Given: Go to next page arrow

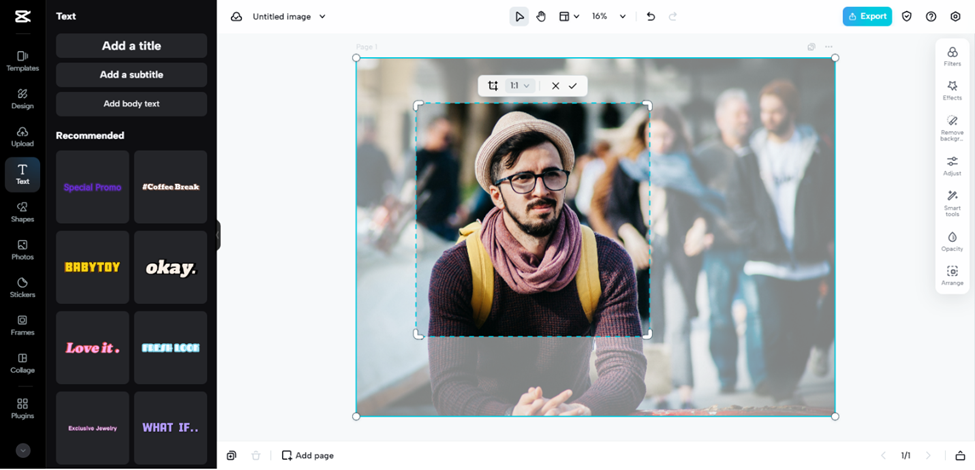Looking at the screenshot, I should click(928, 456).
